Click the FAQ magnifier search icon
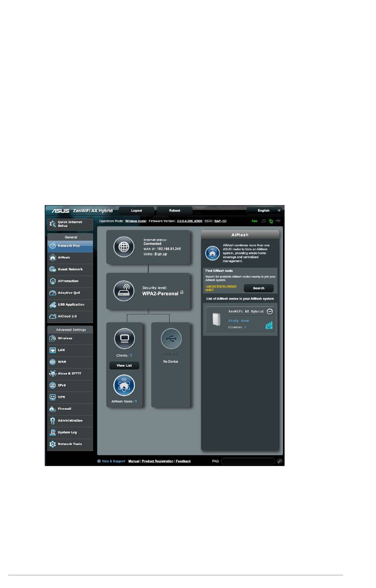This screenshot has height=588, width=376. [x=279, y=461]
